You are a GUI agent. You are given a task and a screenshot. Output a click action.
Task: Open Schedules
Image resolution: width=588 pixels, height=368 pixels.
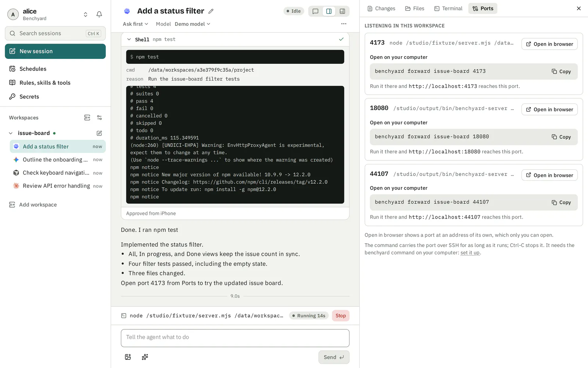[x=33, y=69]
